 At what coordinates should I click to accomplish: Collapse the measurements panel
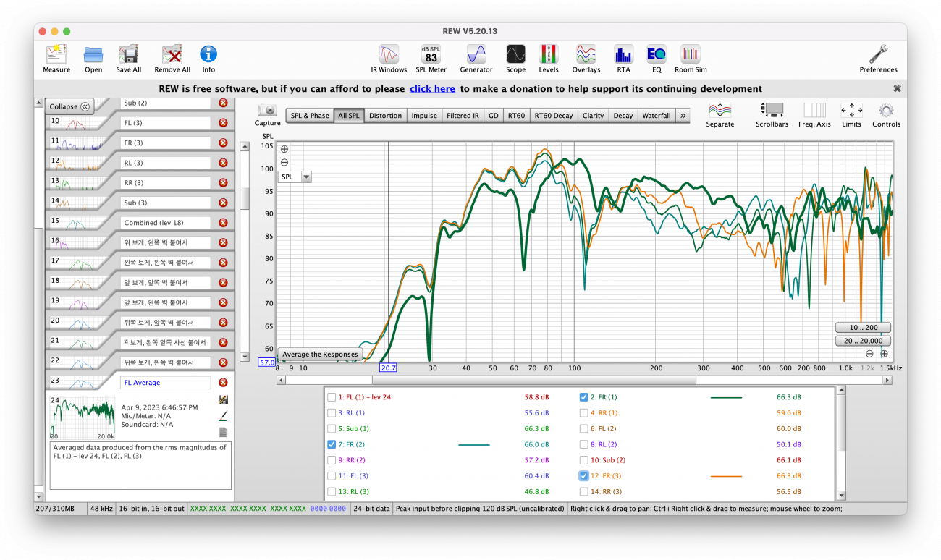(x=70, y=106)
